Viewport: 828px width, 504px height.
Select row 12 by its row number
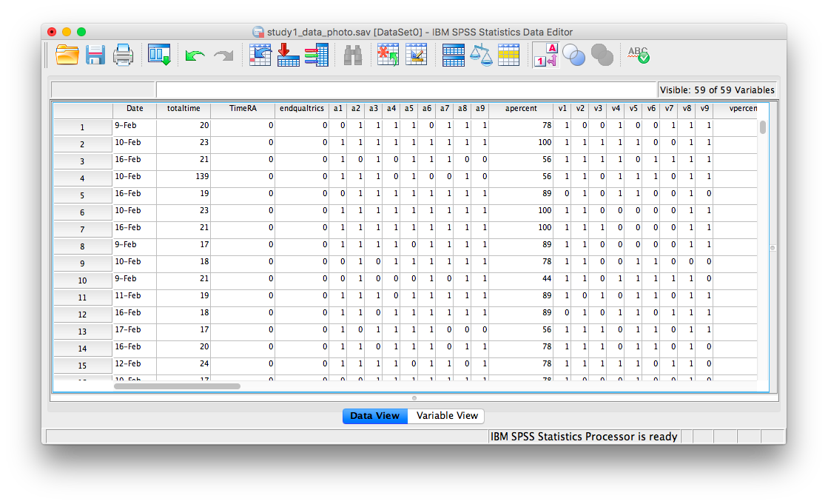(82, 315)
